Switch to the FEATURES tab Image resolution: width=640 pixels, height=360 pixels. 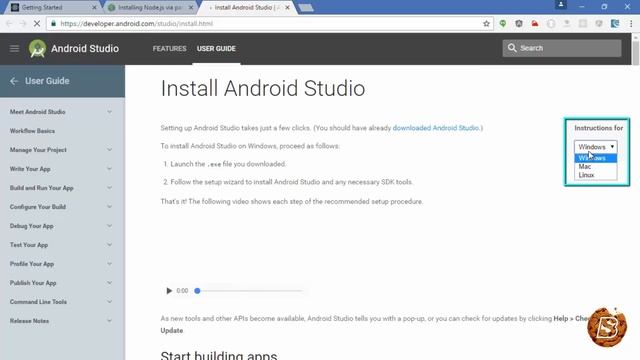169,49
